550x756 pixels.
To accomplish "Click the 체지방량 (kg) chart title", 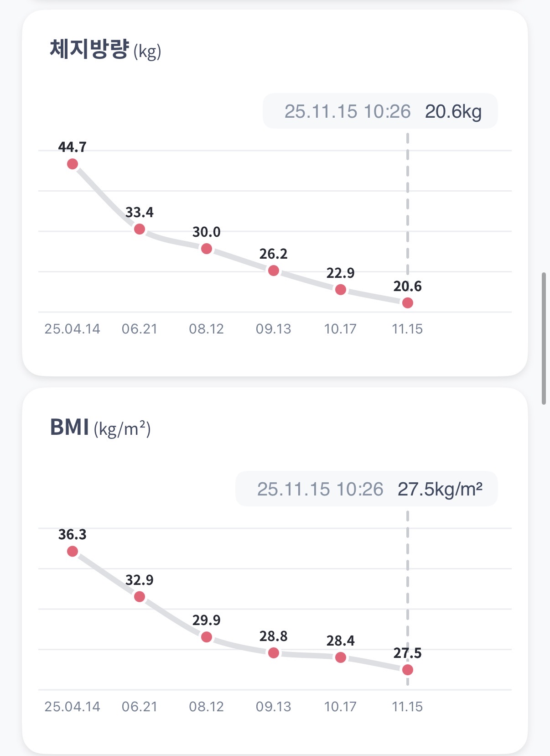I will point(105,49).
